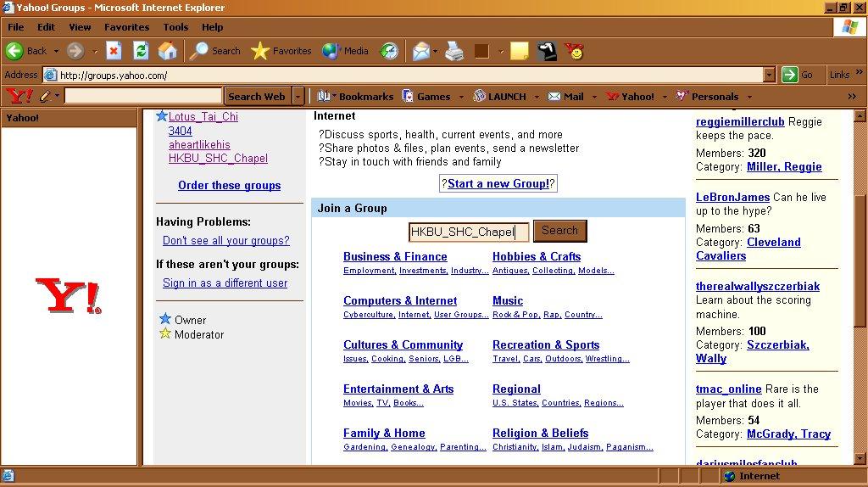The image size is (868, 487).
Task: Expand the Games dropdown arrow
Action: tap(461, 97)
